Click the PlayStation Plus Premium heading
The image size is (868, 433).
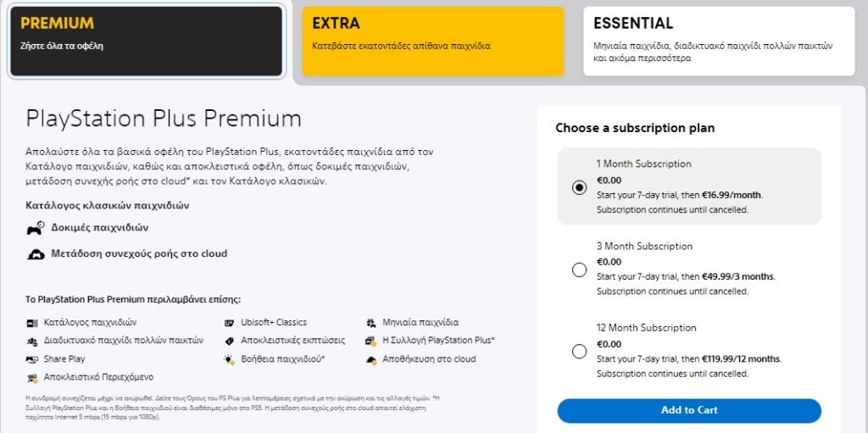[x=164, y=118]
